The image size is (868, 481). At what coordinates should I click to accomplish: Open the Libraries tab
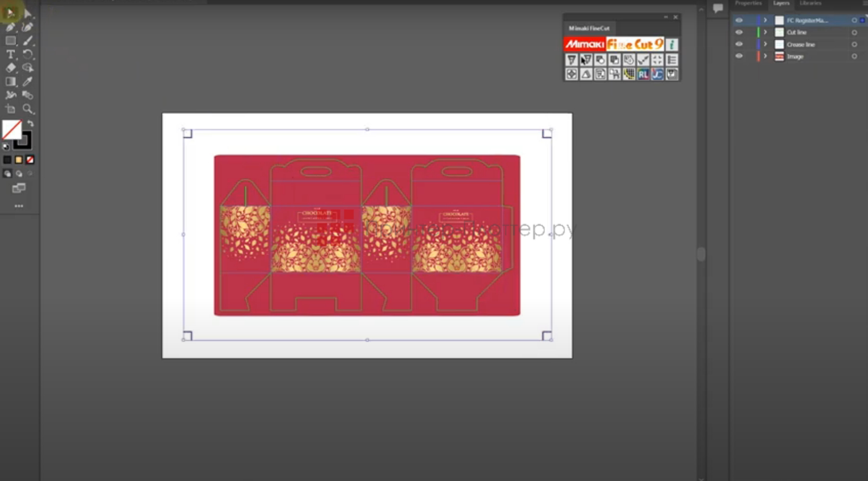tap(811, 3)
